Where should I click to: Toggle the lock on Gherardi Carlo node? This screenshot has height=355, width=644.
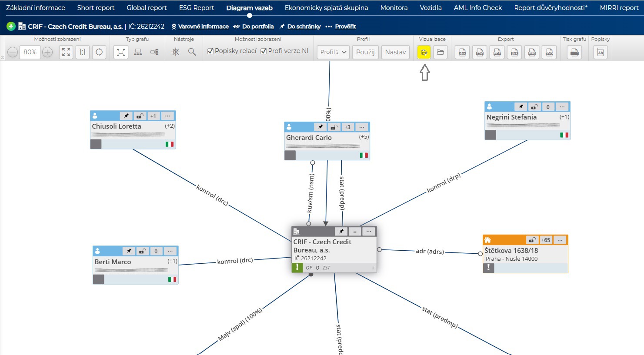334,127
